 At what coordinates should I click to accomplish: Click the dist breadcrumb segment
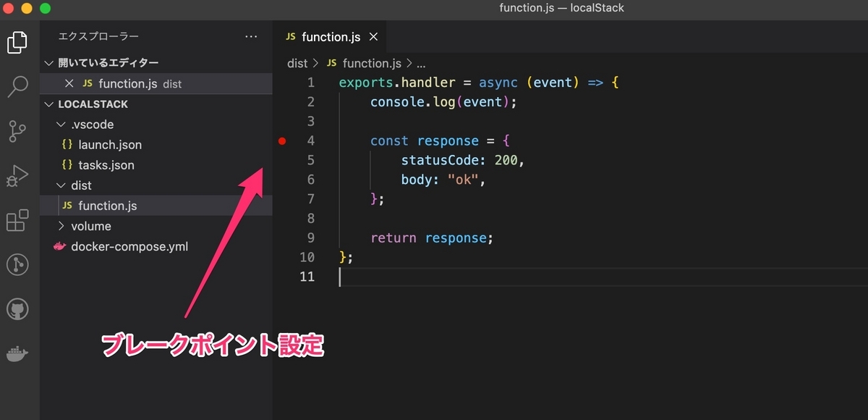pos(297,63)
